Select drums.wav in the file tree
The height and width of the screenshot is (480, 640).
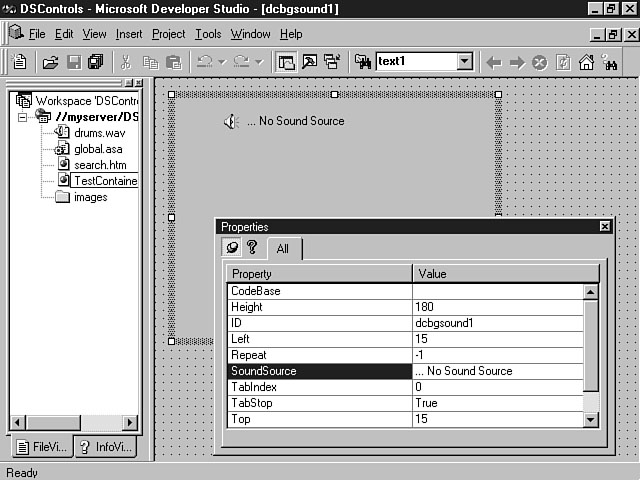(100, 133)
